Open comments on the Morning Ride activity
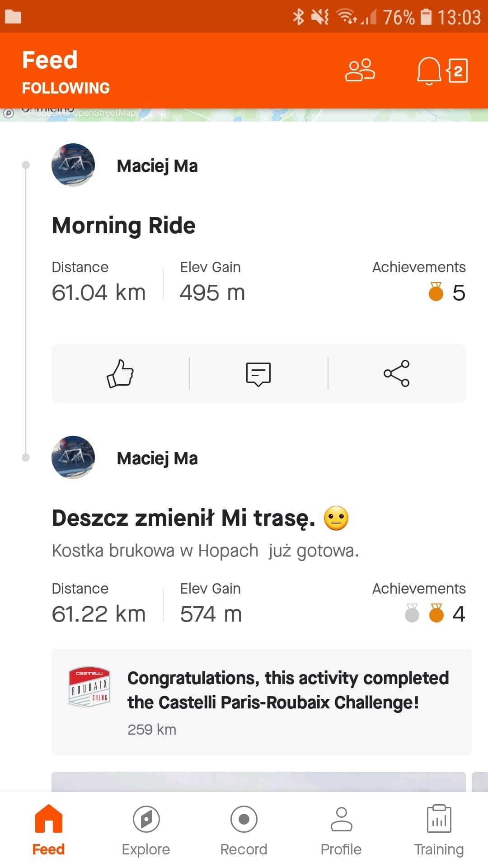The height and width of the screenshot is (868, 488). pyautogui.click(x=258, y=373)
